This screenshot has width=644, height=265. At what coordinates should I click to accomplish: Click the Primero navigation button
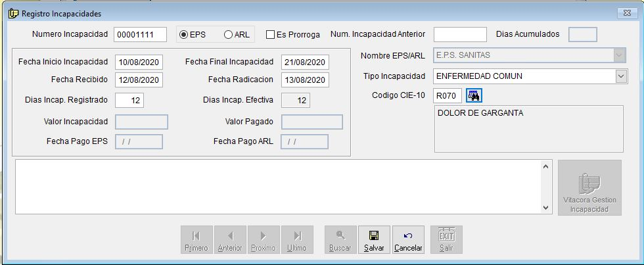pyautogui.click(x=196, y=240)
